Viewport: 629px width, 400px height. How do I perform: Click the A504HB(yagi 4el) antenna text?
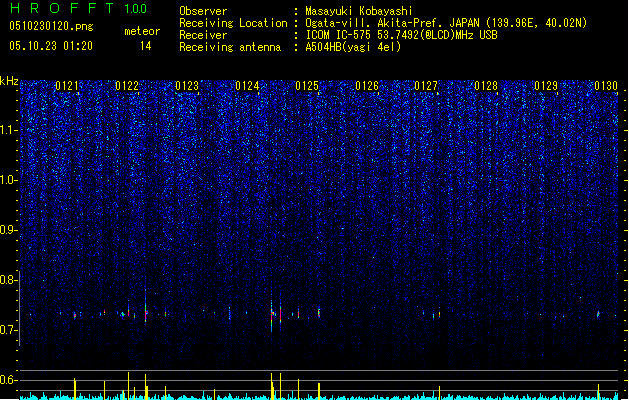click(353, 47)
